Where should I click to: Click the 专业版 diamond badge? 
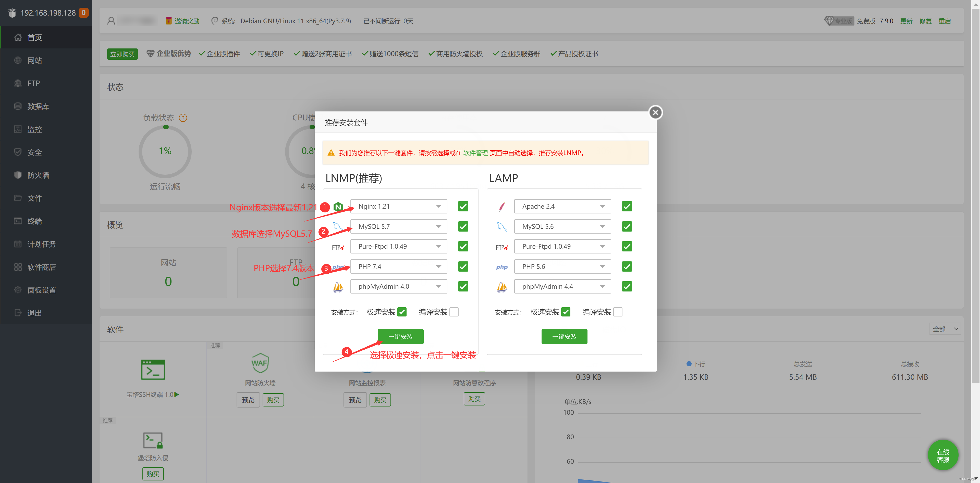pyautogui.click(x=839, y=21)
